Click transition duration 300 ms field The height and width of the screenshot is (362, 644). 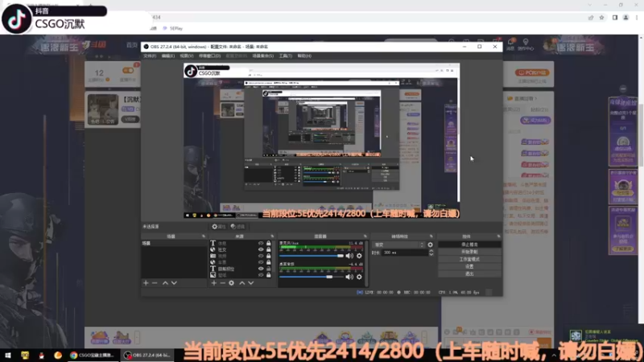(405, 253)
